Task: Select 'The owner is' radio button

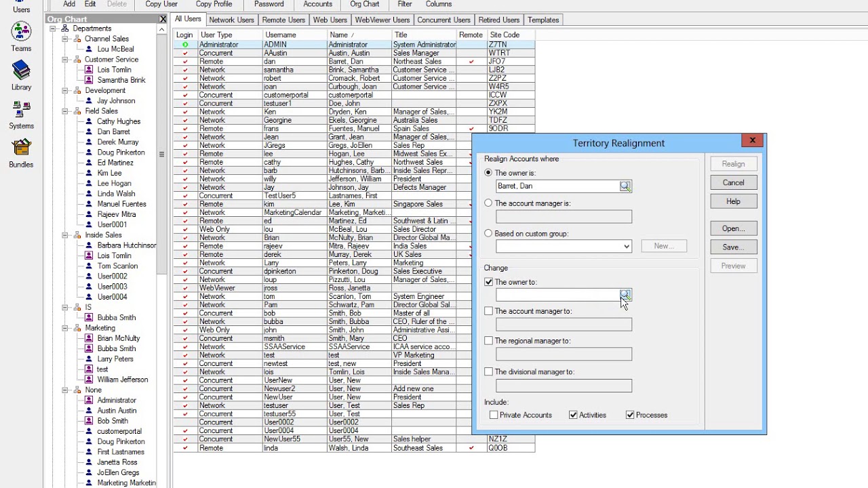Action: [x=488, y=173]
